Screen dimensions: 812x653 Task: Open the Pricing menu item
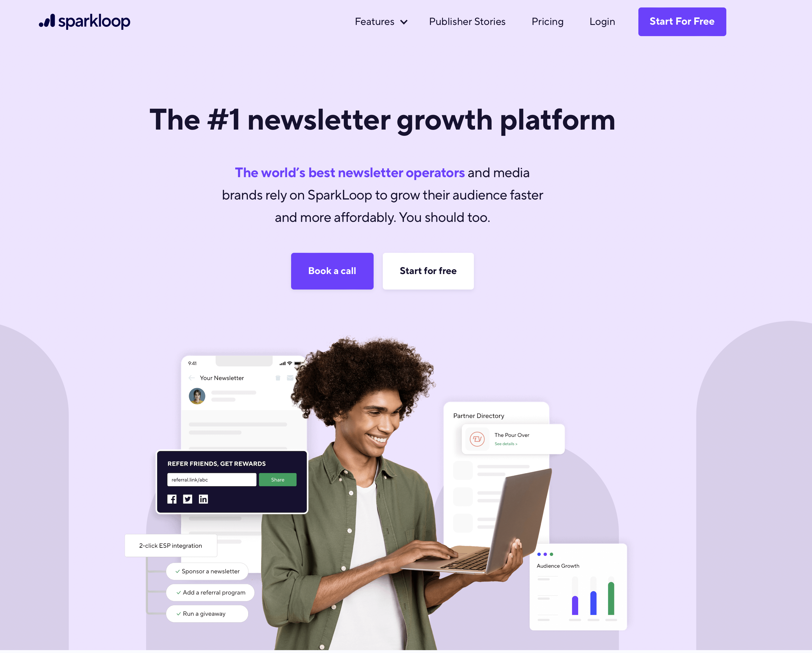tap(547, 21)
